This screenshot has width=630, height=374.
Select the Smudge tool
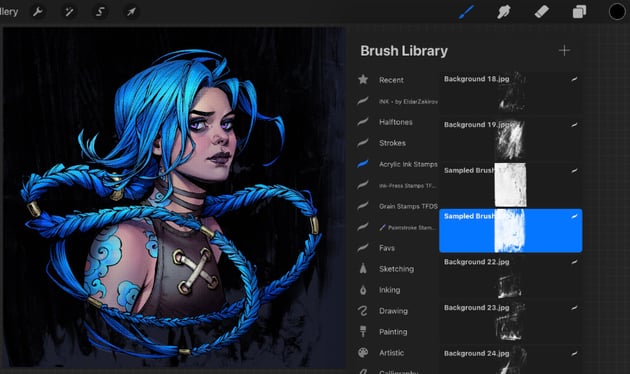coord(503,12)
